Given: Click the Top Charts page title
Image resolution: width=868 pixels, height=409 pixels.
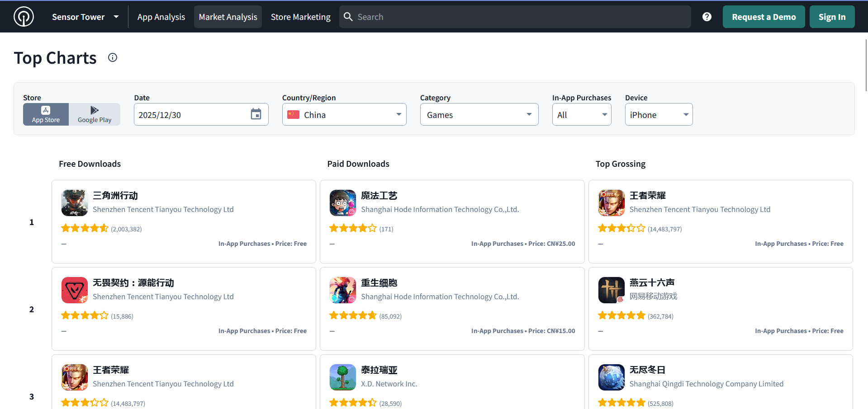Looking at the screenshot, I should tap(55, 58).
